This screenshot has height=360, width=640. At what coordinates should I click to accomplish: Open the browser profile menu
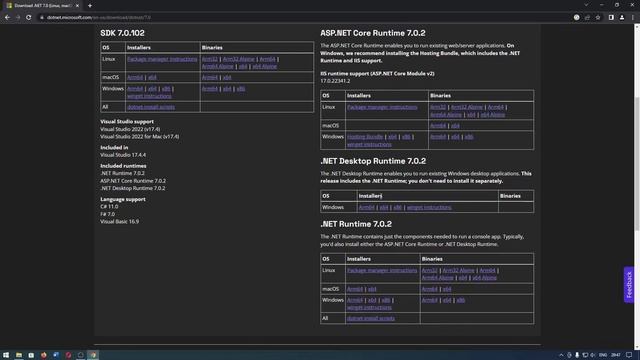[622, 18]
